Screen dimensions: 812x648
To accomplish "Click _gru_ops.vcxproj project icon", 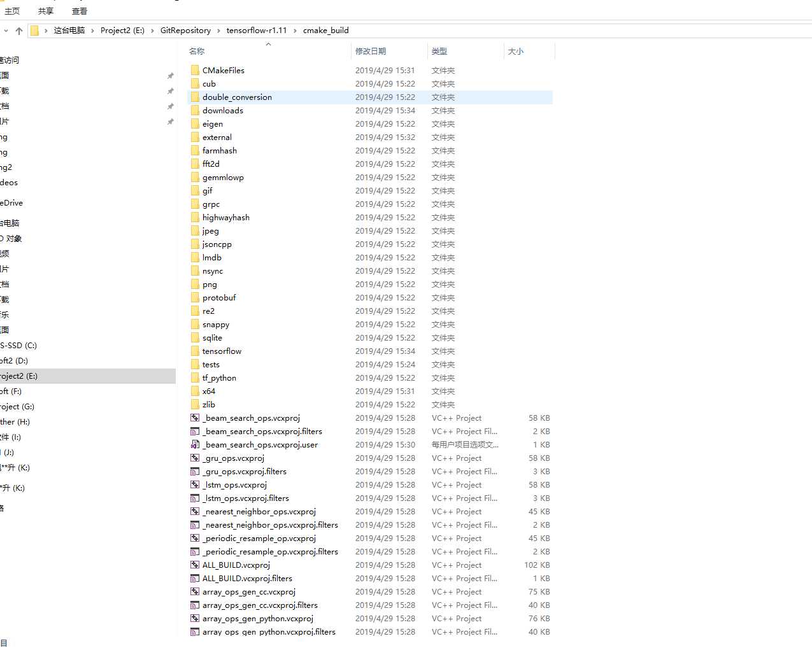I will [195, 458].
